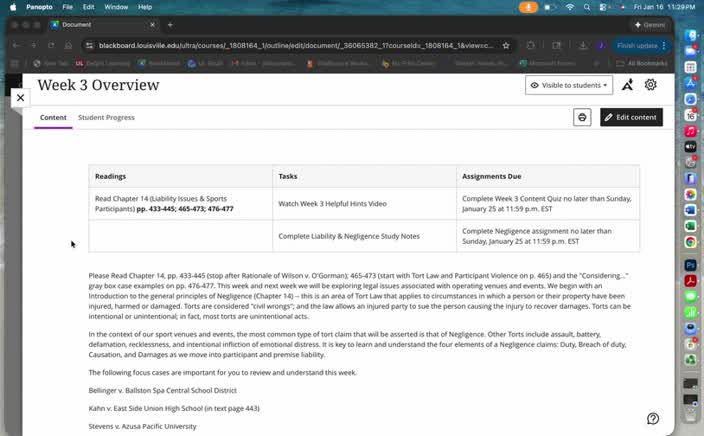Close the Week 3 Overview panel

[20, 97]
